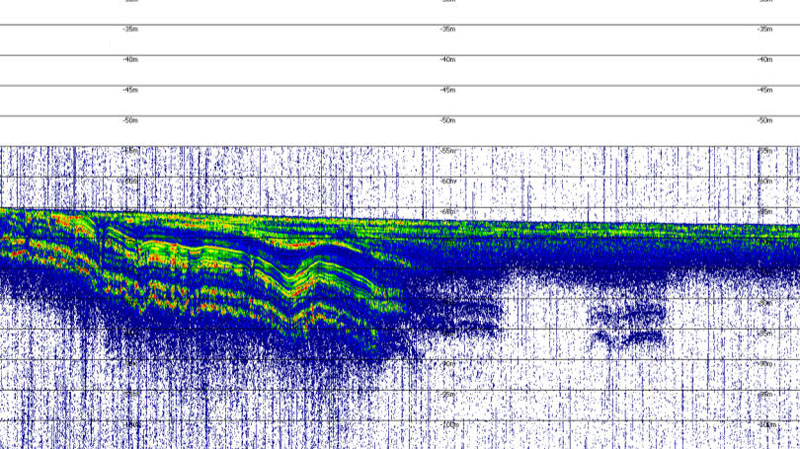Pick the center -50m depth label
This screenshot has height=449, width=800.
click(x=448, y=120)
